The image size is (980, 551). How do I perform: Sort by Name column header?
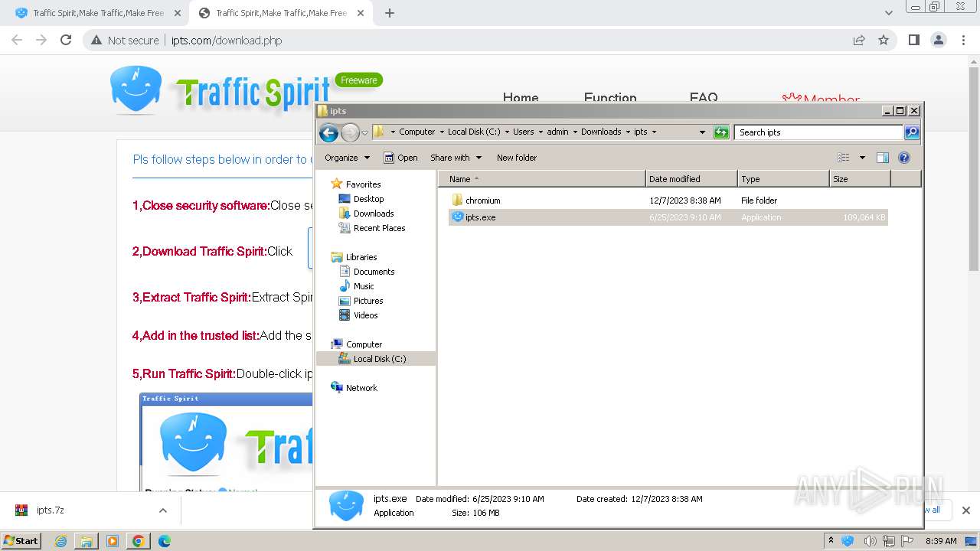click(542, 179)
